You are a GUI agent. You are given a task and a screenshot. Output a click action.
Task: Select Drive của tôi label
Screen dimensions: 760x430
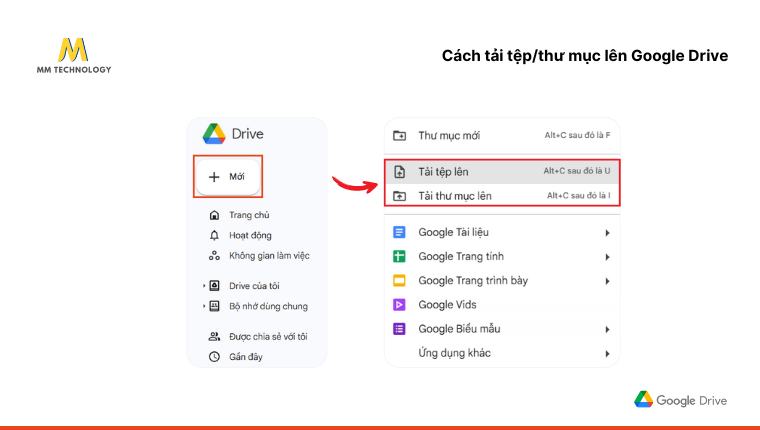point(254,286)
